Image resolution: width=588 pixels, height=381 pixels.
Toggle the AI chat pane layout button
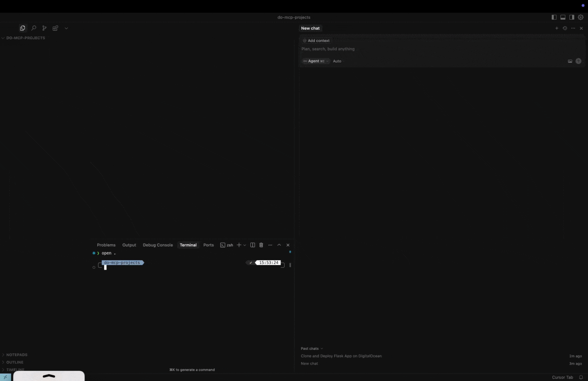click(572, 17)
